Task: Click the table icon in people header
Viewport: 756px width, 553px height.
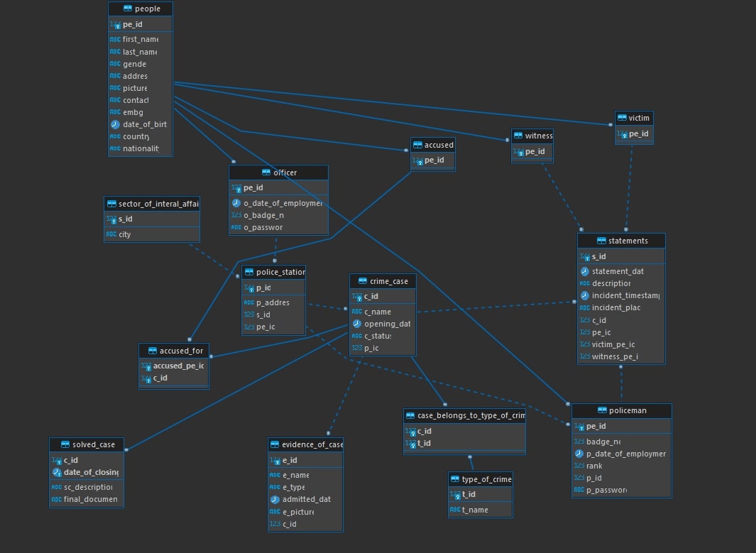Action: (x=127, y=9)
